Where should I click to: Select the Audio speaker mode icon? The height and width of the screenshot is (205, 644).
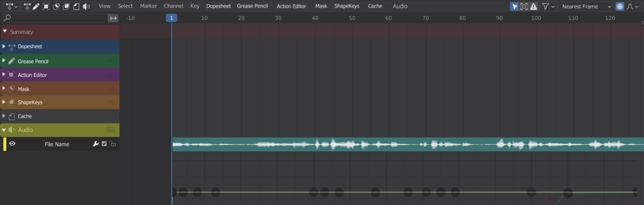(x=86, y=6)
